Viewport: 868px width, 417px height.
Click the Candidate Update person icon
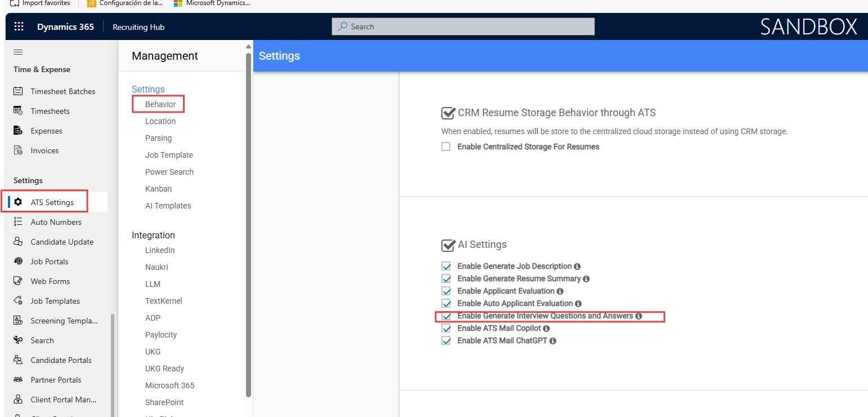coord(18,242)
